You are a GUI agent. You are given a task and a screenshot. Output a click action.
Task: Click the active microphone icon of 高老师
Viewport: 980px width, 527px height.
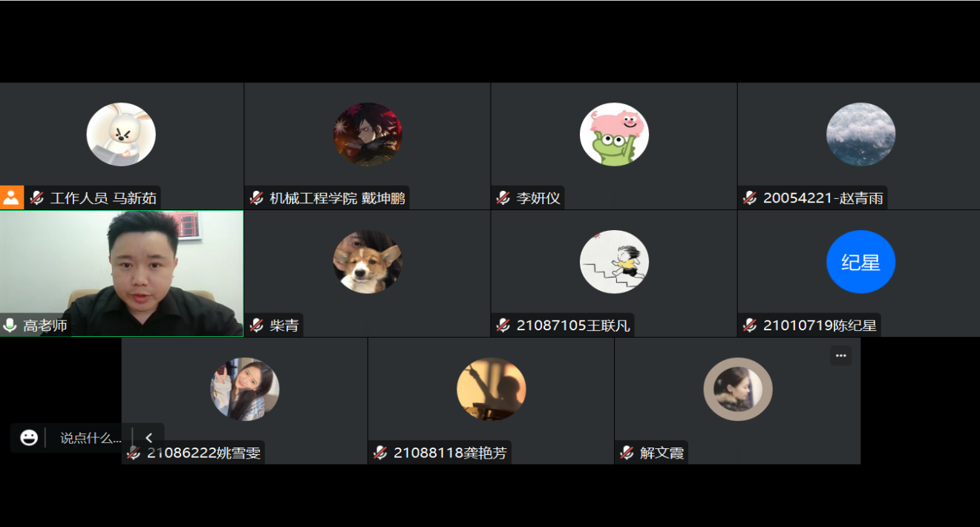[x=10, y=325]
